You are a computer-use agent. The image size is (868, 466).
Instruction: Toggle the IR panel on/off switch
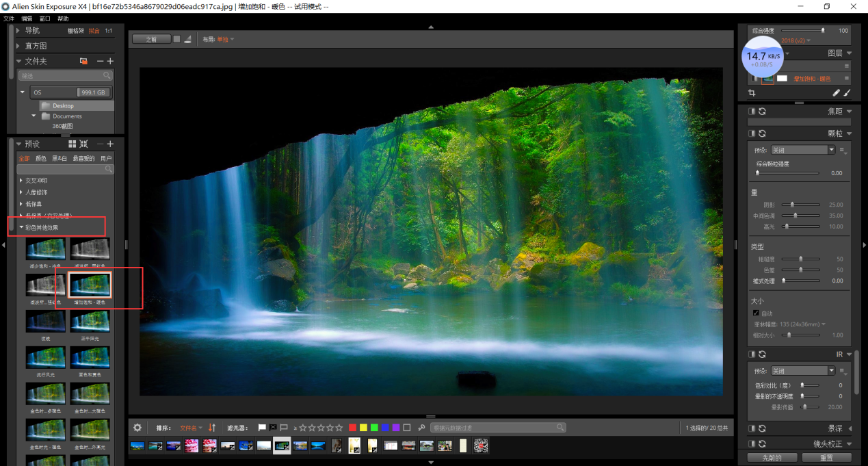(752, 354)
